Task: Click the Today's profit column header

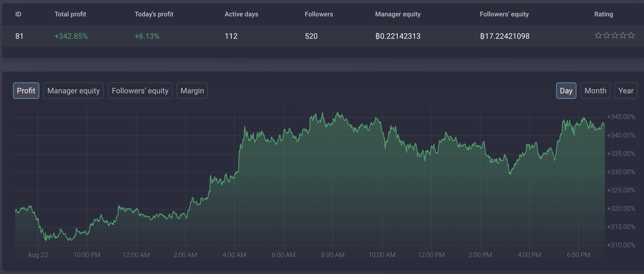Action: [x=154, y=14]
